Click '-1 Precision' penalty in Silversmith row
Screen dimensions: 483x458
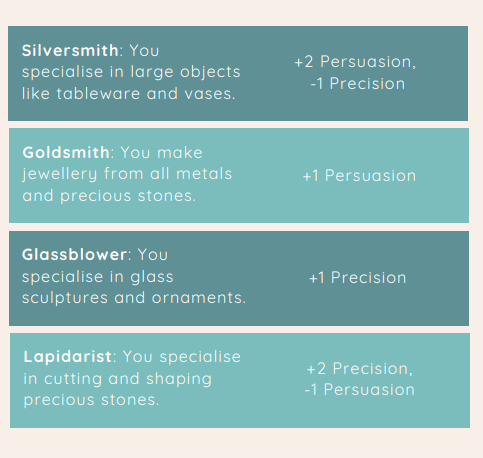coord(357,83)
